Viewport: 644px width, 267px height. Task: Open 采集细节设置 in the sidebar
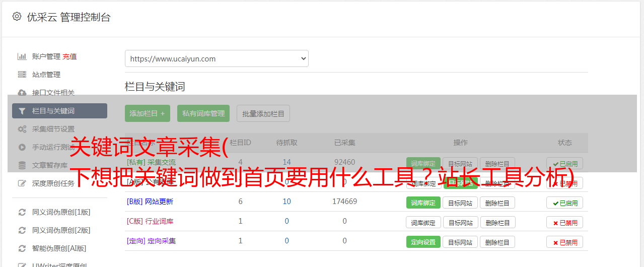coord(53,129)
